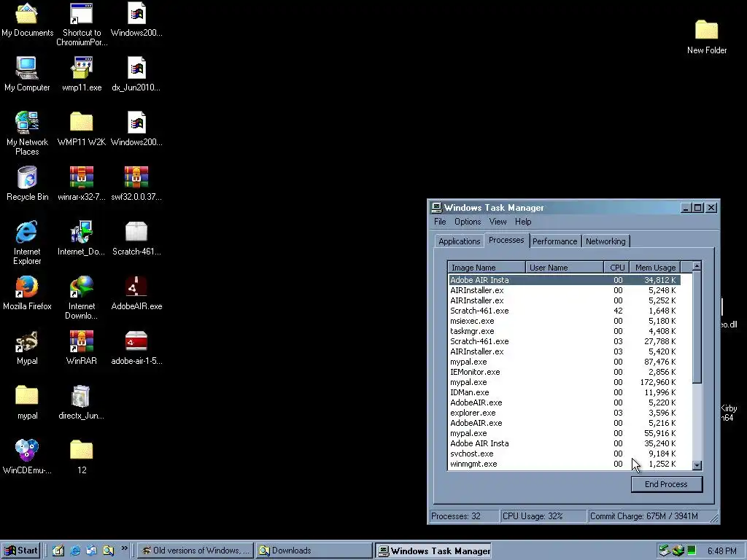This screenshot has width=747, height=560.
Task: Select the swf32.0.0.37... archive icon
Action: [x=136, y=183]
